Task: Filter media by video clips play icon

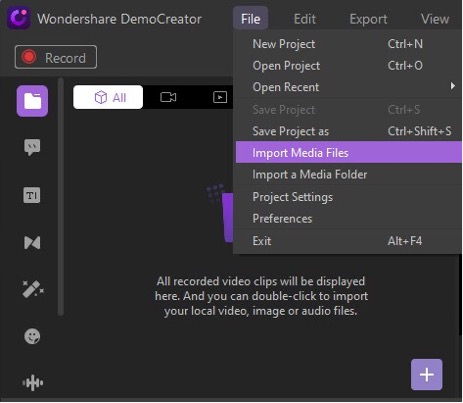Action: [x=220, y=97]
